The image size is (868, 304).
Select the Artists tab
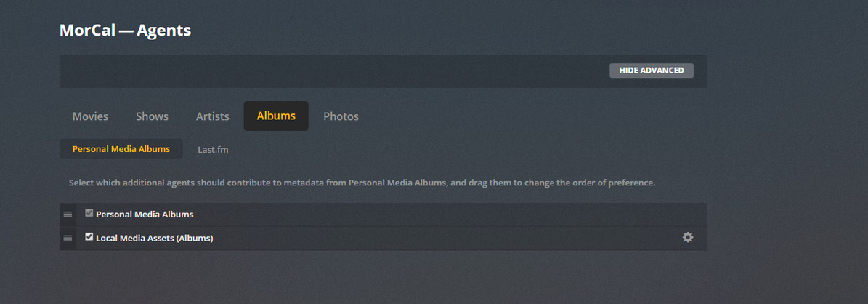(x=212, y=116)
